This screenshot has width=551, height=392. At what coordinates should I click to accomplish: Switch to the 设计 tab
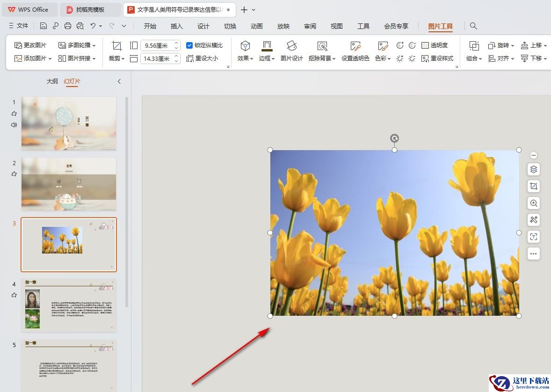click(203, 26)
